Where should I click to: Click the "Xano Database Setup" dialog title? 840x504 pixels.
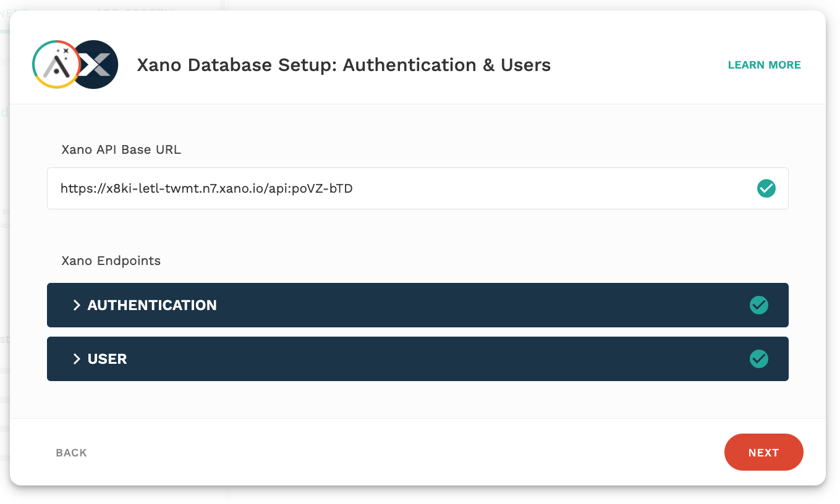343,65
